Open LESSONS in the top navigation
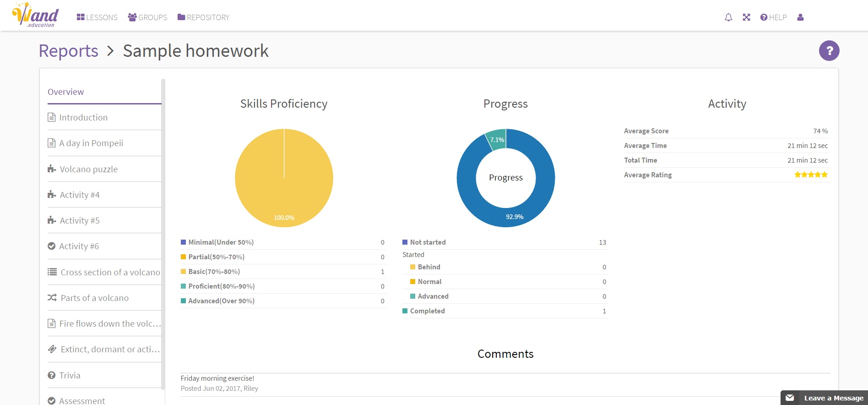Screen dimensions: 868x405 pyautogui.click(x=97, y=17)
